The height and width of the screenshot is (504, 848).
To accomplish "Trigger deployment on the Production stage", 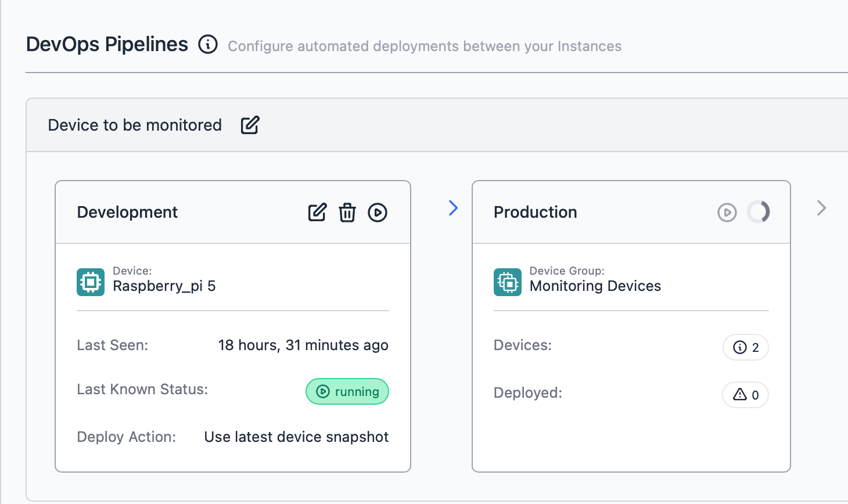I will pyautogui.click(x=727, y=213).
